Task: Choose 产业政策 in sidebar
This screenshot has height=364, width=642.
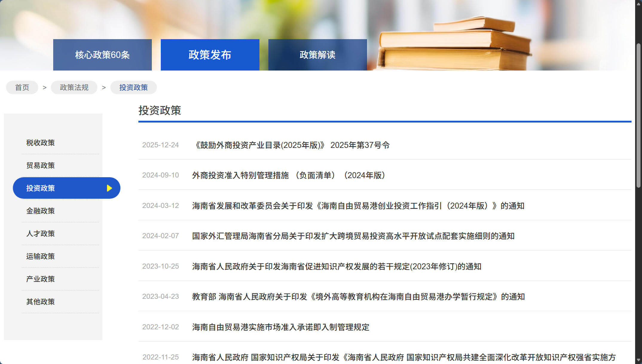Action: point(41,279)
